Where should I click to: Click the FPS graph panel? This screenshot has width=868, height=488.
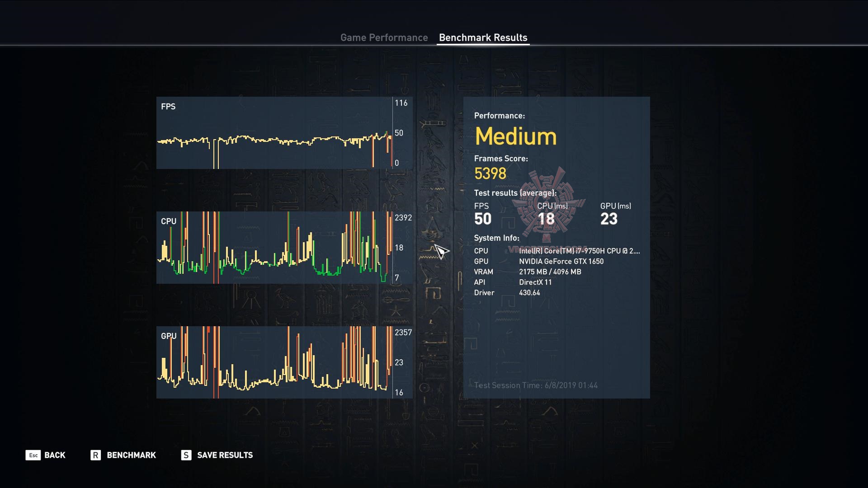[274, 132]
